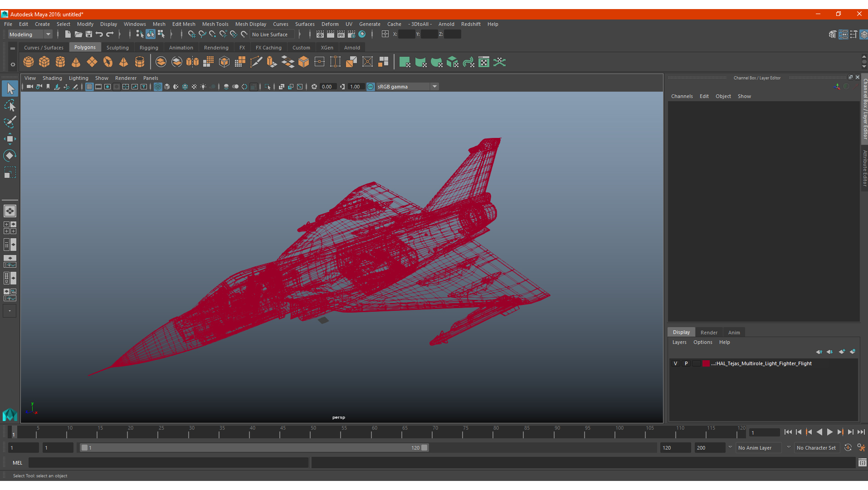Viewport: 868px width, 490px height.
Task: Toggle layer visibility V box
Action: [x=675, y=363]
